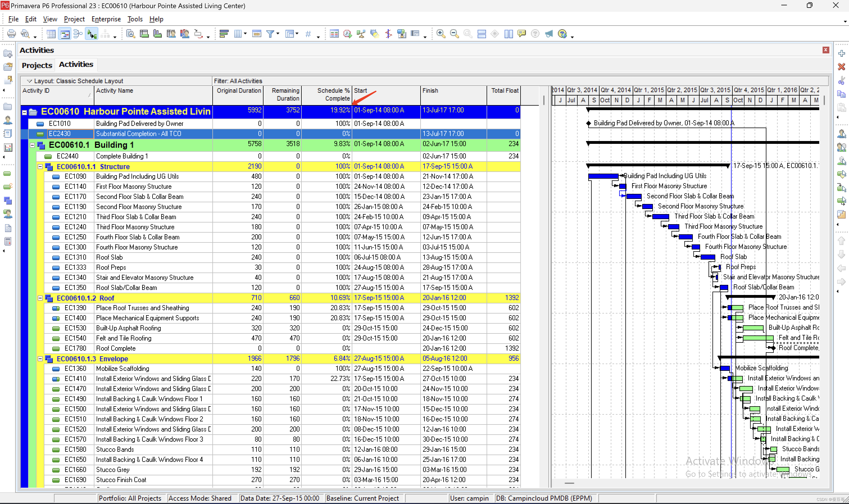Image resolution: width=849 pixels, height=504 pixels.
Task: Collapse the EC00610.1 Building 1 group
Action: [32, 145]
